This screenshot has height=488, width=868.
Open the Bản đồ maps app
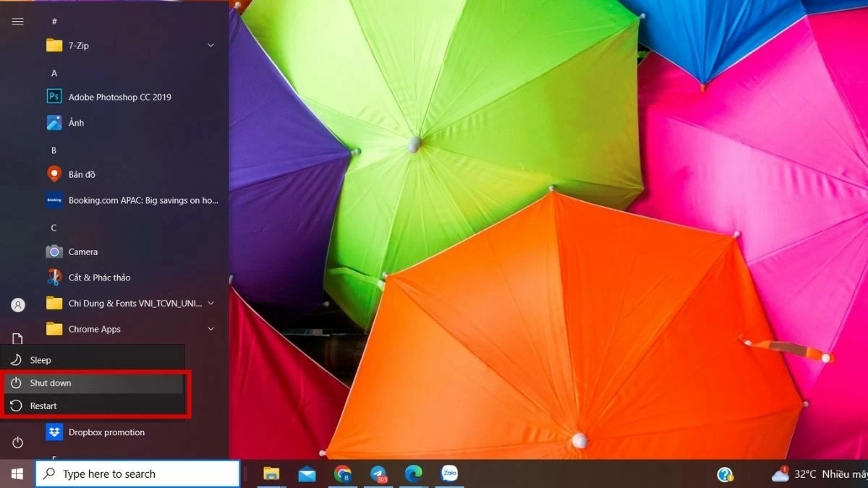click(81, 174)
